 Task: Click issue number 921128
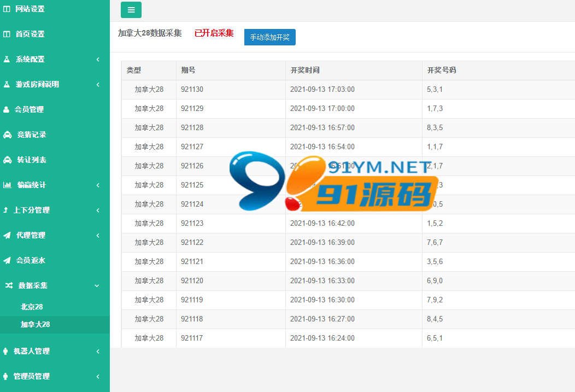coord(192,127)
